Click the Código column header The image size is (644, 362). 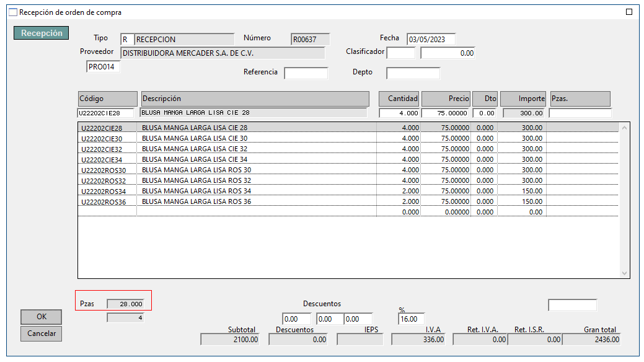click(108, 99)
